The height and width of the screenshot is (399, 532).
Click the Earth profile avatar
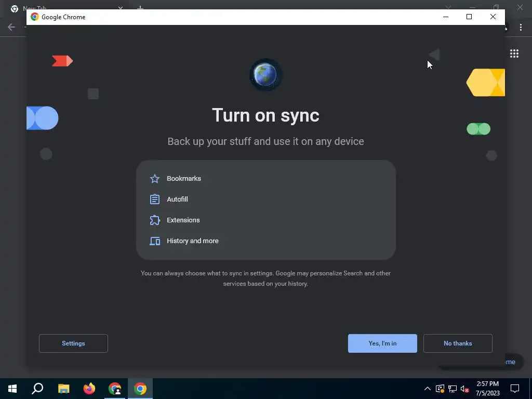pos(265,75)
